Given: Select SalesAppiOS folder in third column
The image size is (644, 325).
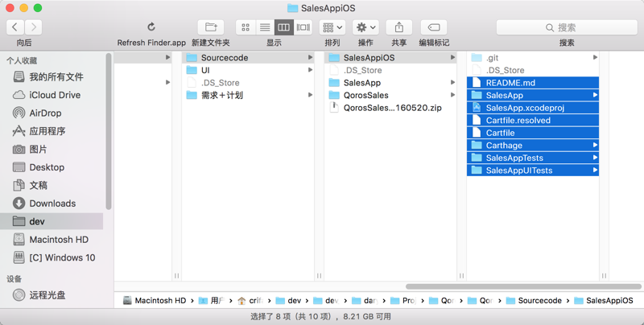Looking at the screenshot, I should click(390, 57).
